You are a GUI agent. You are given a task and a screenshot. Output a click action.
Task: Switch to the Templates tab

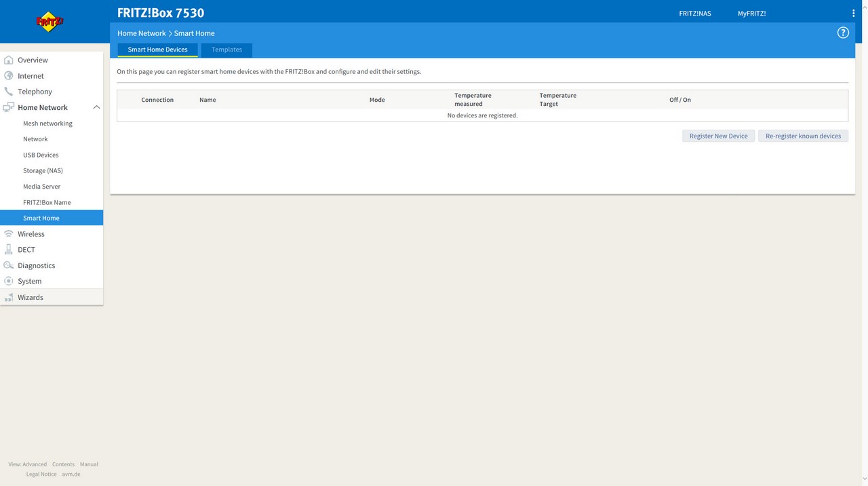coord(226,50)
